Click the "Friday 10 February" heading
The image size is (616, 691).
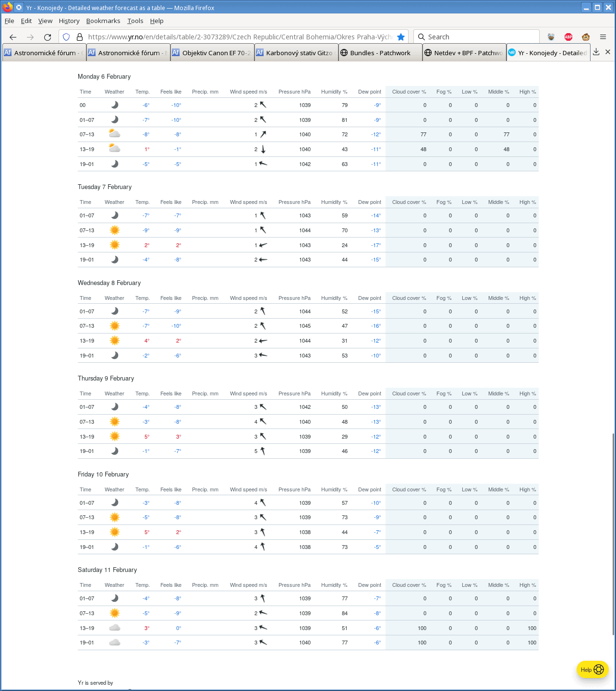click(x=103, y=474)
